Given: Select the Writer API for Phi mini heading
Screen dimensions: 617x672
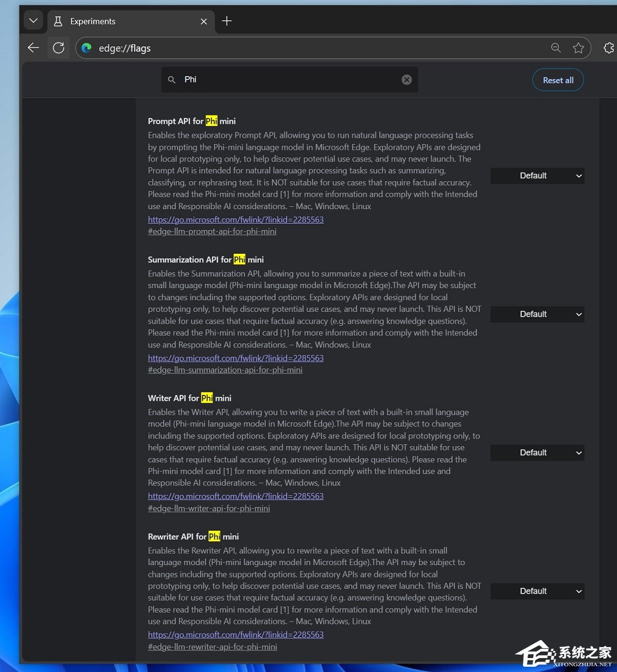Looking at the screenshot, I should pos(190,398).
